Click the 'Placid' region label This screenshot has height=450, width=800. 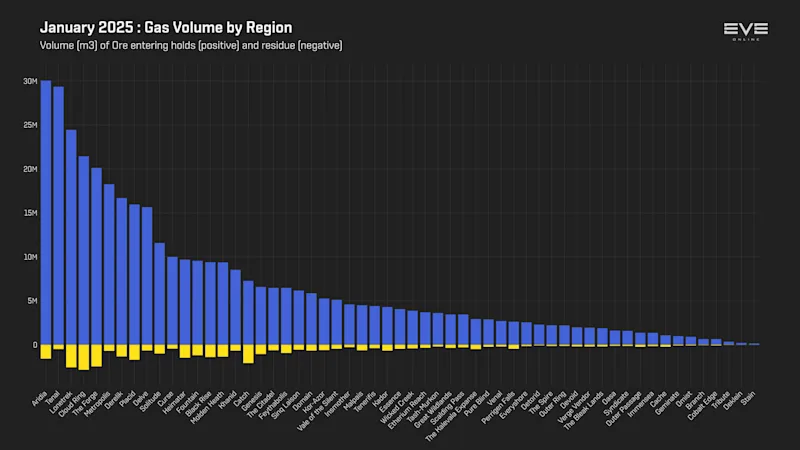tap(128, 398)
